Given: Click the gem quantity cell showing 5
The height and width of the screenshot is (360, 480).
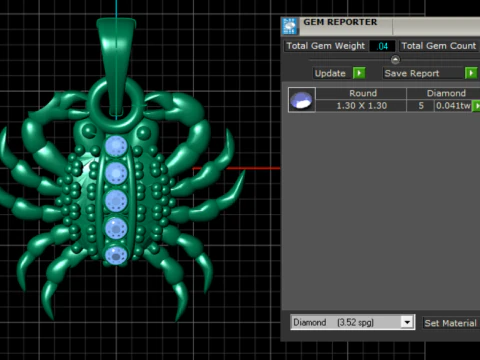Looking at the screenshot, I should [x=421, y=106].
